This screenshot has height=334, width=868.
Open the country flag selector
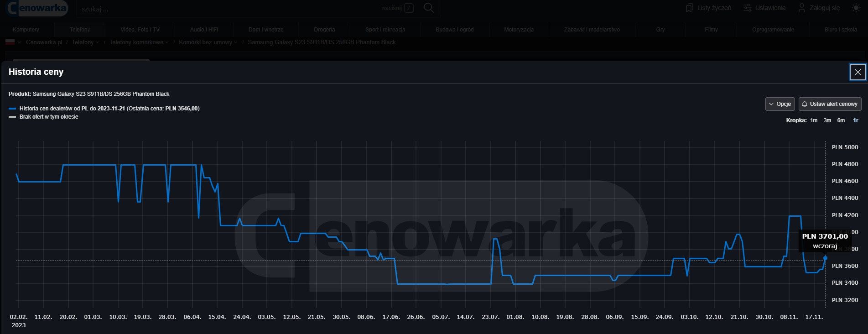[x=13, y=42]
